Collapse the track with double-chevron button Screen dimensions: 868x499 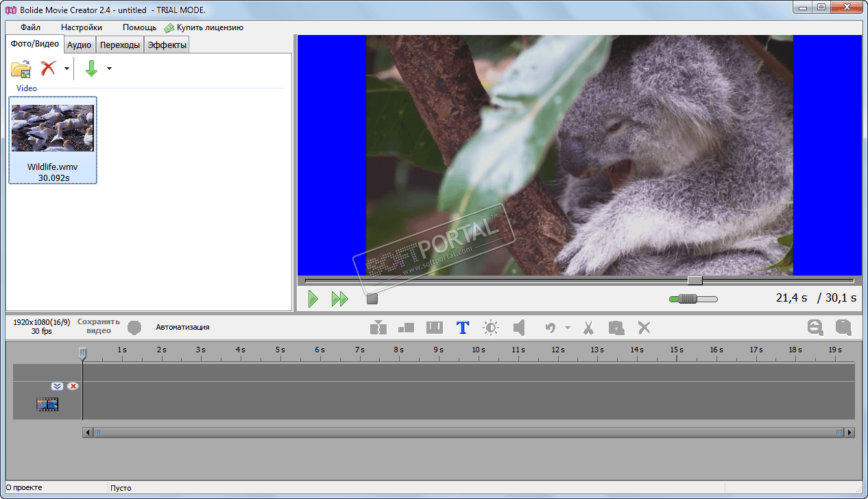tap(57, 387)
